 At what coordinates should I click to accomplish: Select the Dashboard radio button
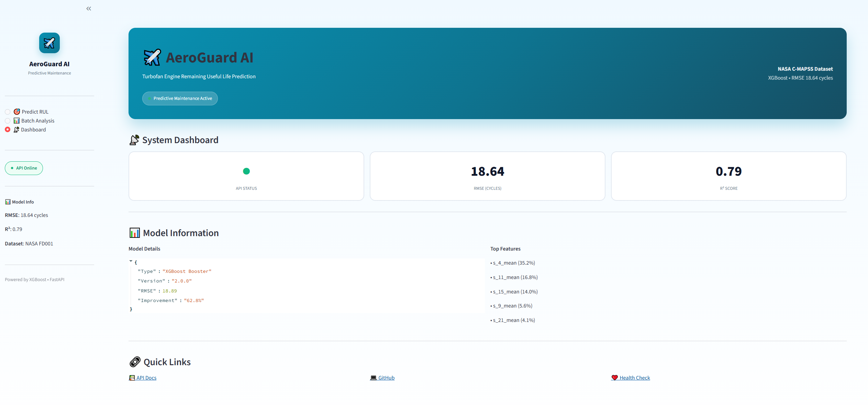click(x=7, y=129)
